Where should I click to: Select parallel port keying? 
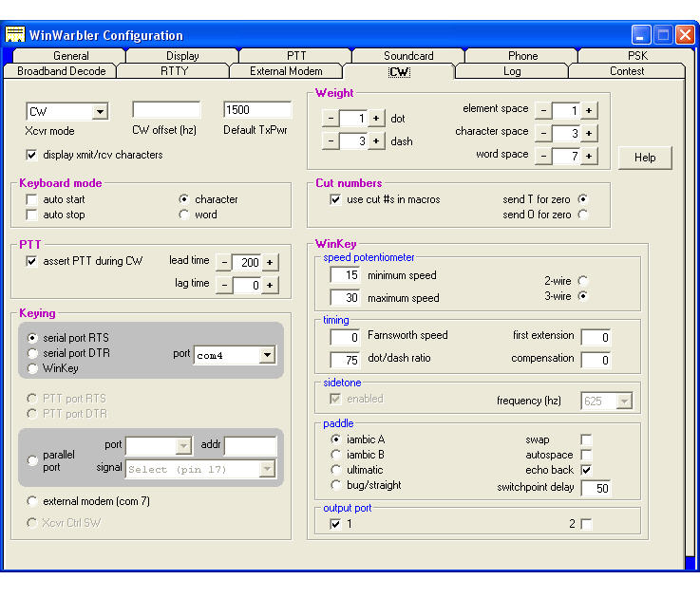[x=31, y=460]
